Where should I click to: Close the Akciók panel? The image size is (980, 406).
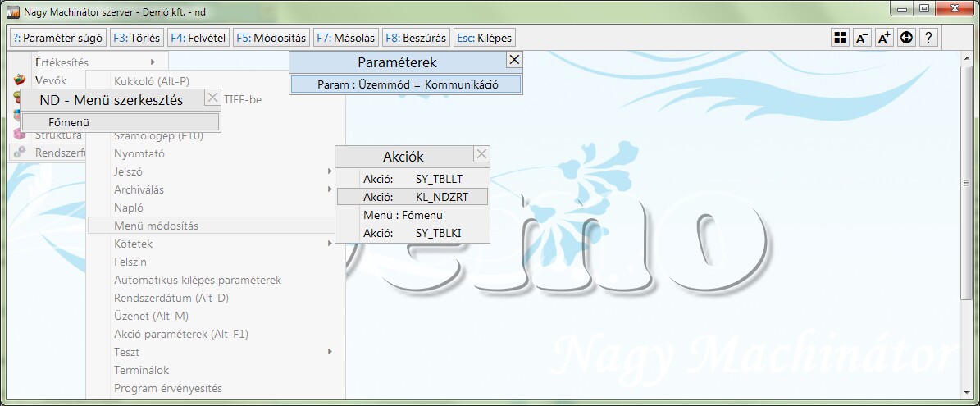tap(481, 154)
